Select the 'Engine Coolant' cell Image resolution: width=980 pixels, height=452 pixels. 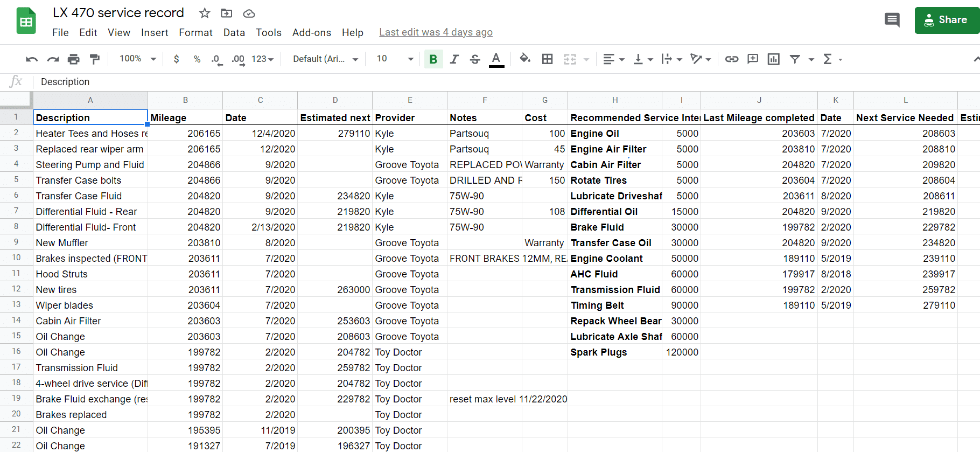coord(615,259)
